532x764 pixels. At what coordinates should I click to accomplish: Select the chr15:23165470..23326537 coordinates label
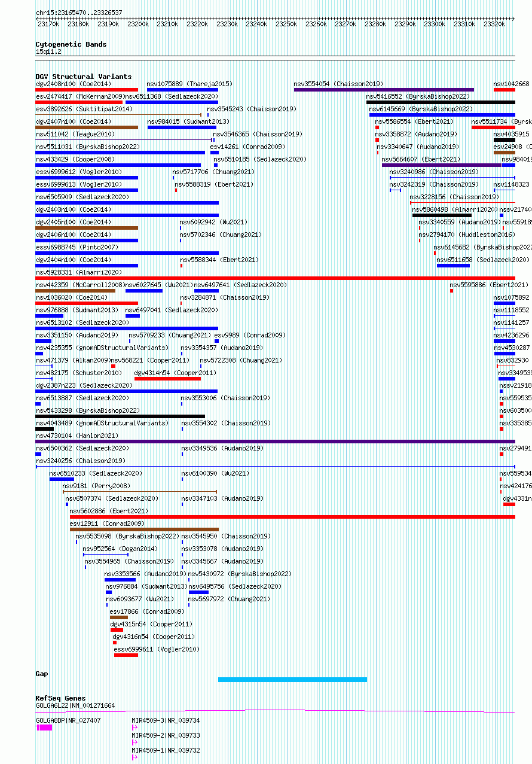coord(79,12)
